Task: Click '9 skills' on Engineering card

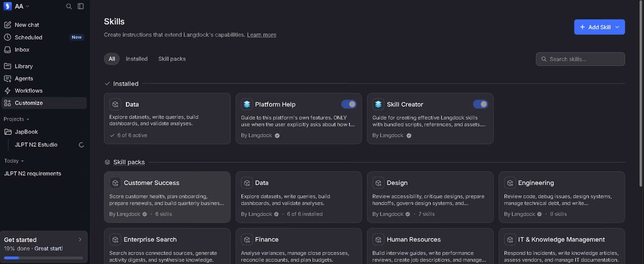Action: 558,214
